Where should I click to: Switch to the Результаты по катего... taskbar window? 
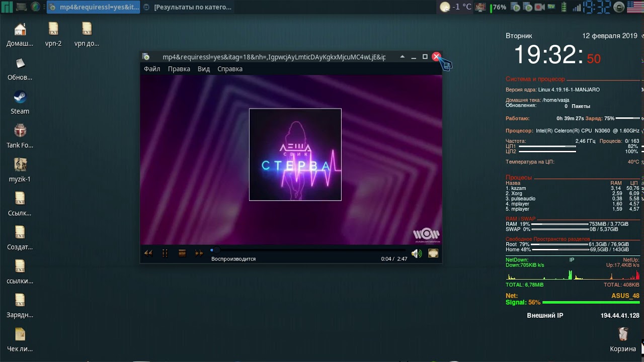187,7
